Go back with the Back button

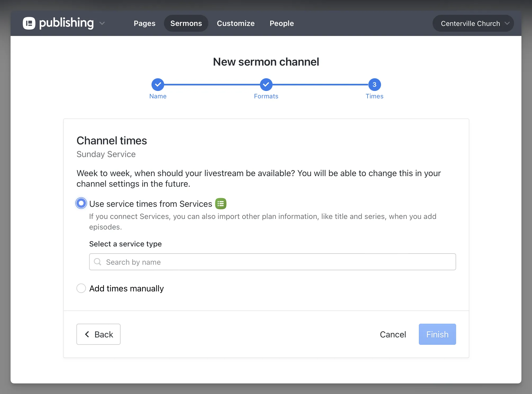(98, 334)
